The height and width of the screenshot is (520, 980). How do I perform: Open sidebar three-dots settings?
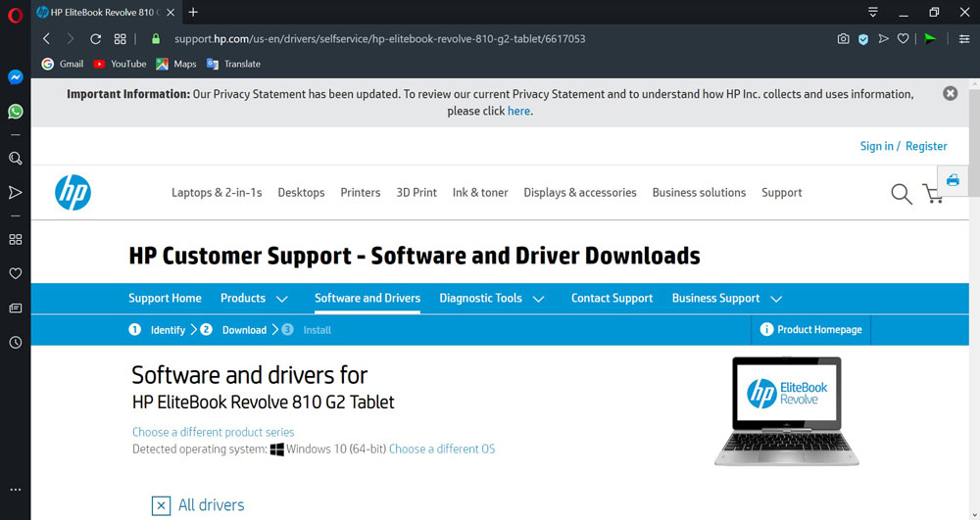(x=16, y=490)
